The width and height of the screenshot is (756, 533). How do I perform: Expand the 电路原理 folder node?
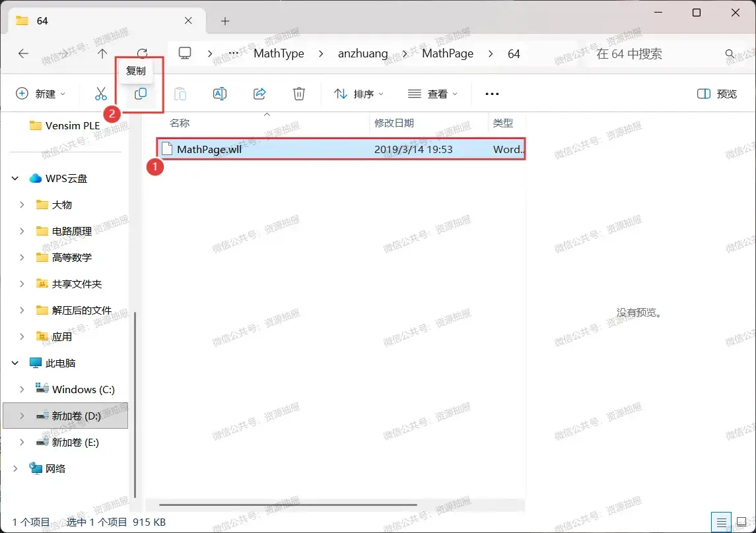pyautogui.click(x=22, y=231)
